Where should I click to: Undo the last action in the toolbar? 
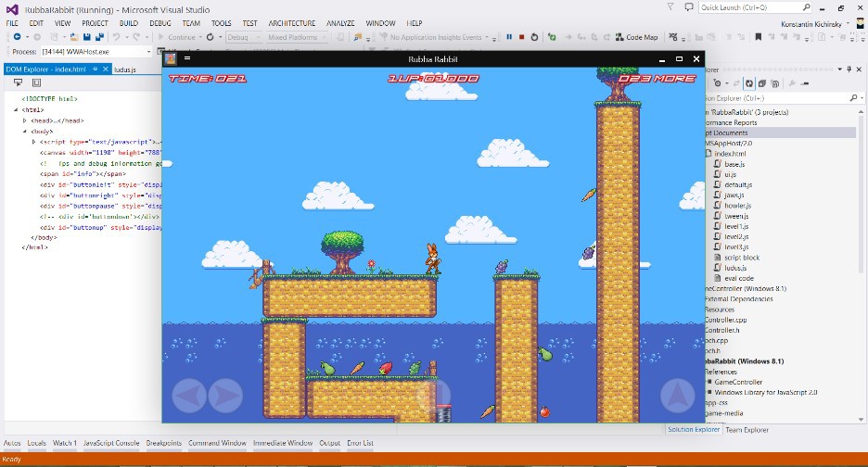click(116, 37)
